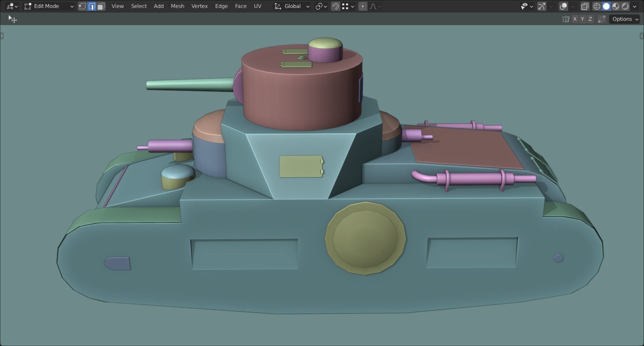Viewport: 644px width, 346px height.
Task: Switch to wireframe shading
Action: [597, 6]
